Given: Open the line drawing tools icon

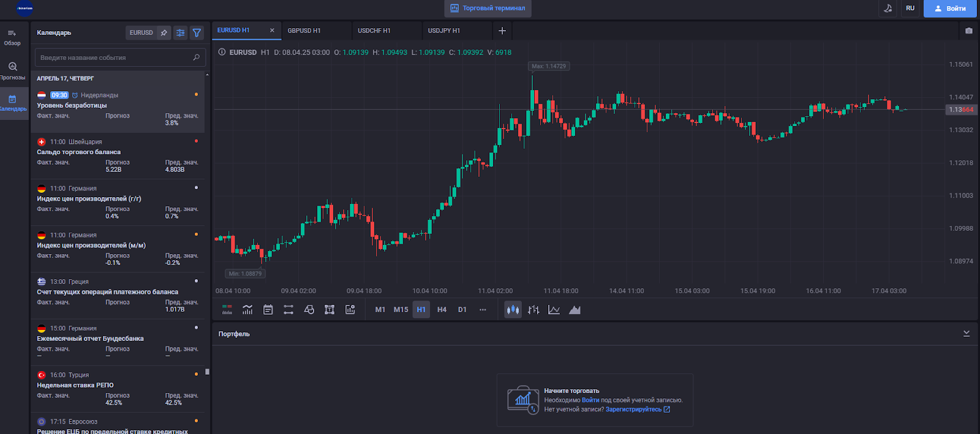Looking at the screenshot, I should [x=288, y=310].
